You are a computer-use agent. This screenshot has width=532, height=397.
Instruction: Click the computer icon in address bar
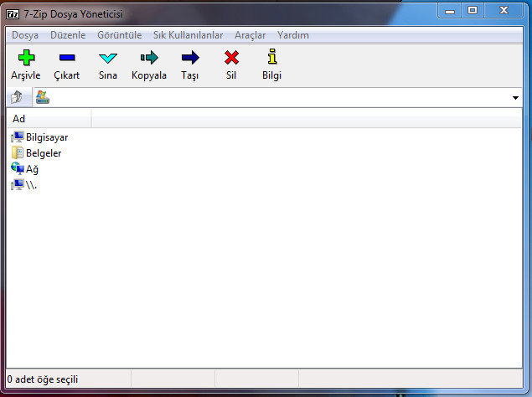43,97
